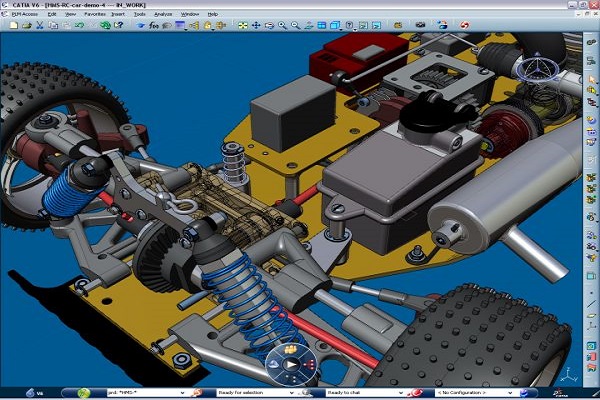The height and width of the screenshot is (400, 600).
Task: Open the Help menu
Action: coord(213,14)
